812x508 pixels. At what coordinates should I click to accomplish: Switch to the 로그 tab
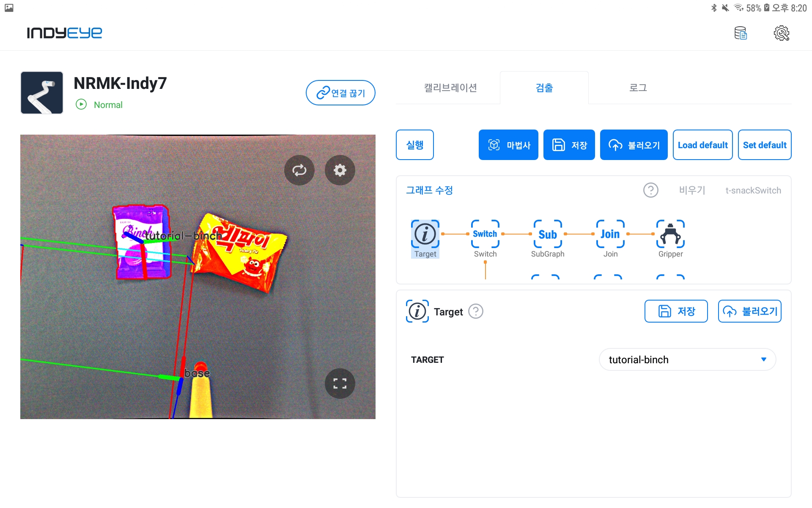pyautogui.click(x=638, y=88)
